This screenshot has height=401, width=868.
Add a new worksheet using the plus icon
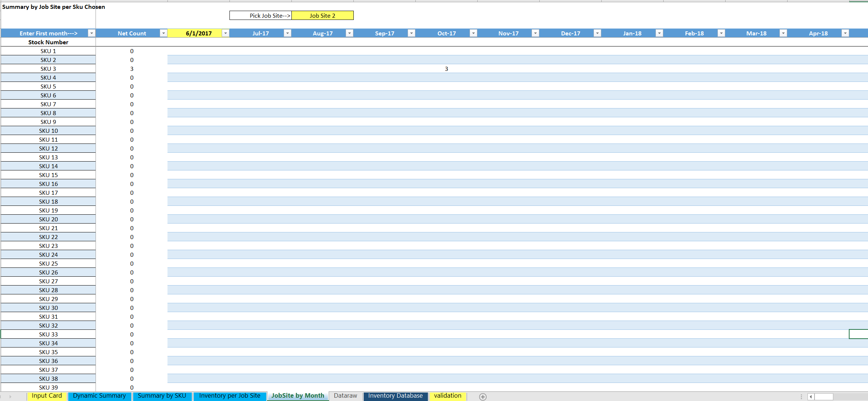tap(483, 397)
